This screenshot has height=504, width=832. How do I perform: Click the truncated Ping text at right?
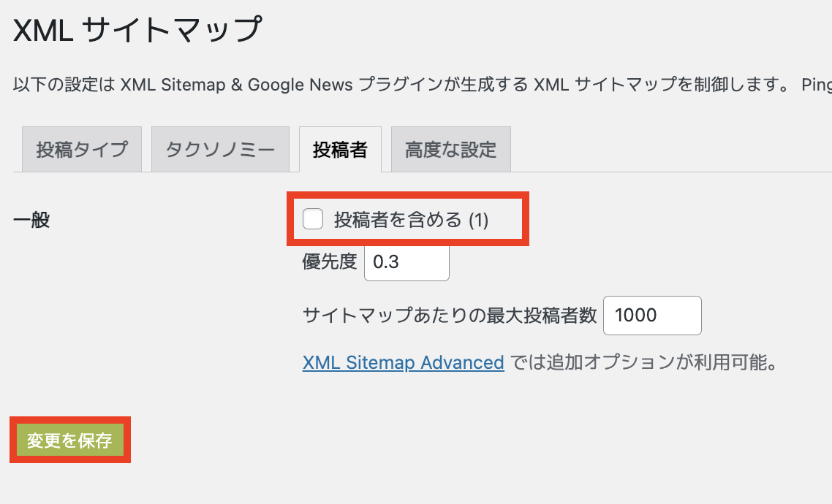click(x=816, y=84)
